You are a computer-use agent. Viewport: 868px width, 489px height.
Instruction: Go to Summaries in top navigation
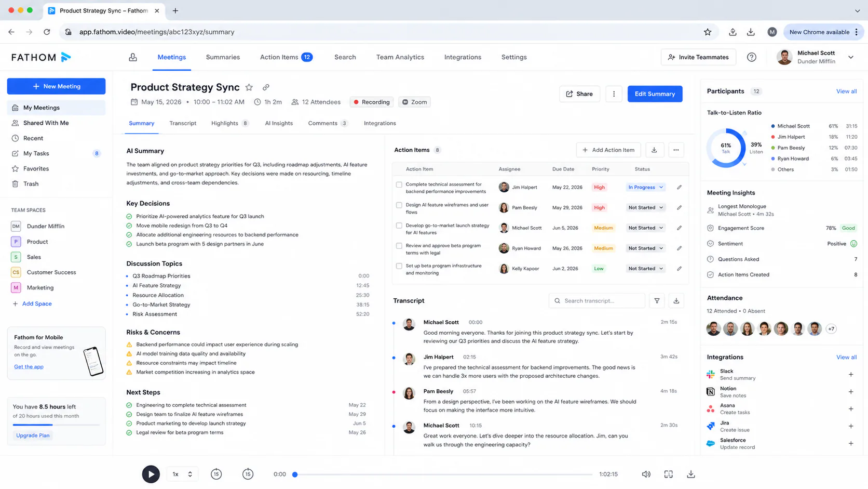coord(223,57)
